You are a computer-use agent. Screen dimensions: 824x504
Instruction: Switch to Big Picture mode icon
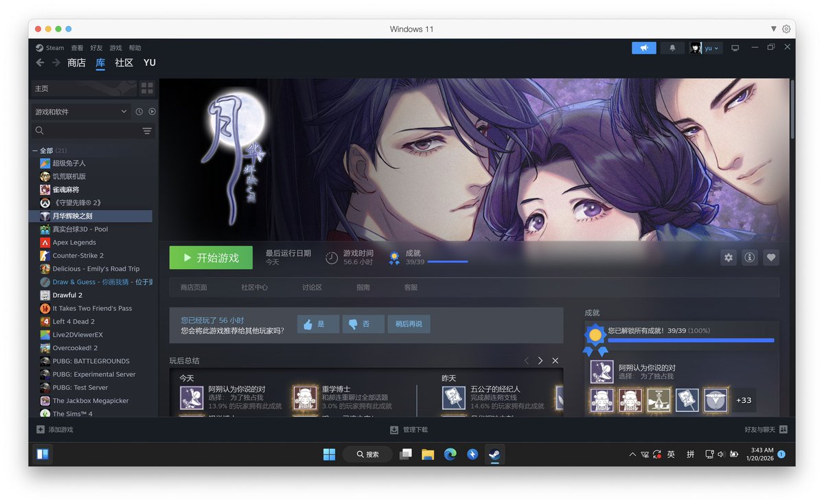tap(735, 48)
